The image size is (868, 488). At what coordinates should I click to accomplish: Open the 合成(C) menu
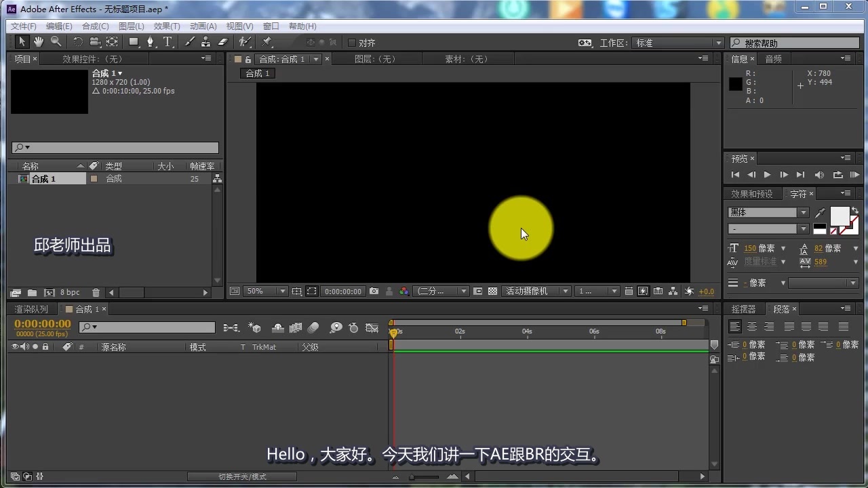[95, 26]
